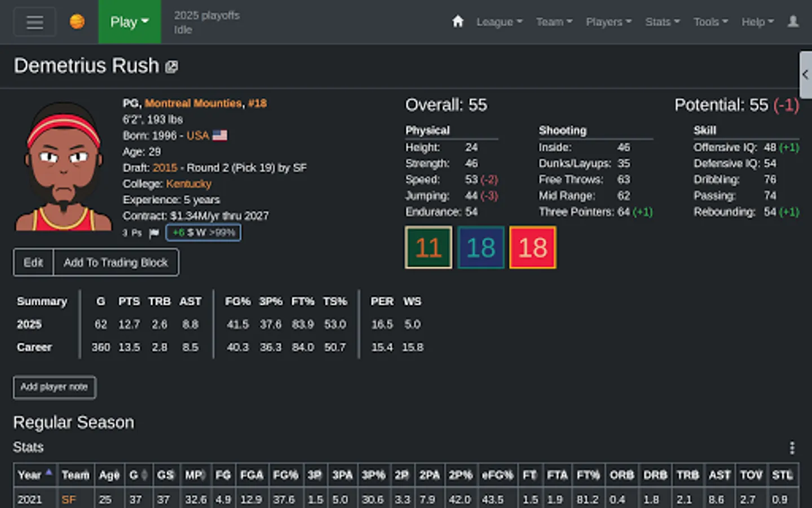Open Stats table options kebab menu
Viewport: 812px width, 508px height.
pyautogui.click(x=792, y=448)
